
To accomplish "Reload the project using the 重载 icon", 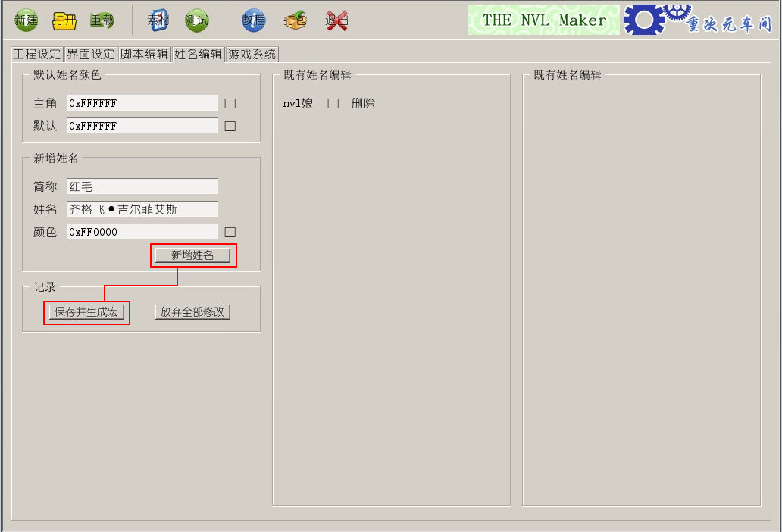I will tap(102, 20).
